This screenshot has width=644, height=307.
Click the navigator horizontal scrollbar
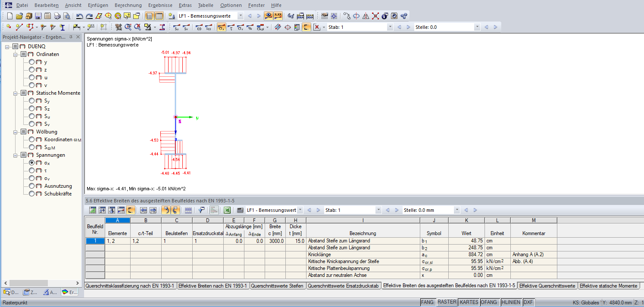[41, 283]
